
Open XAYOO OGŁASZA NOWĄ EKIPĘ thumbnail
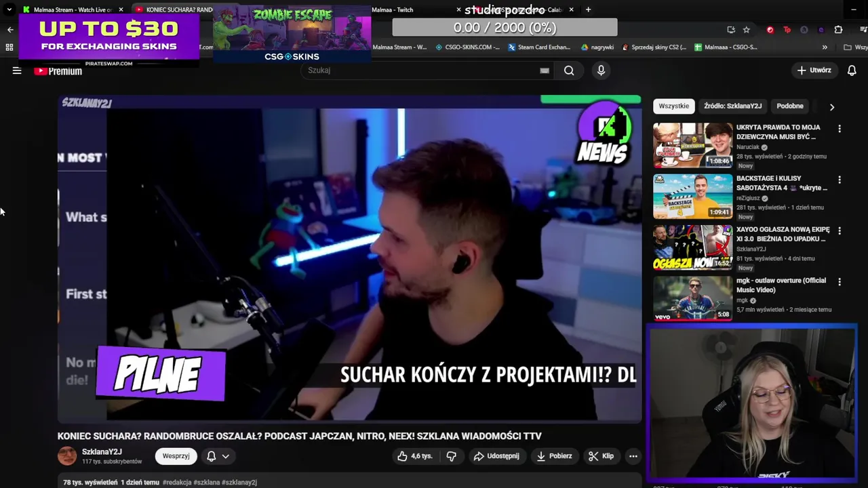pyautogui.click(x=692, y=247)
